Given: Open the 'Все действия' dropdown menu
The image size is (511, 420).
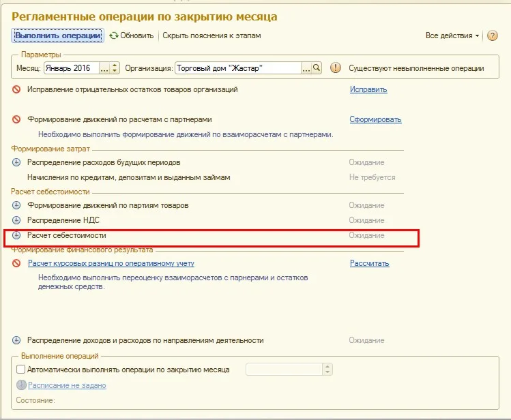Looking at the screenshot, I should point(452,35).
